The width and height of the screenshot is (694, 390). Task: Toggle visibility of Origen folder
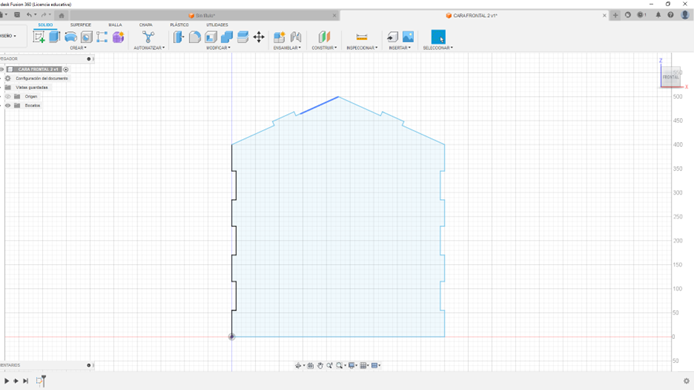tap(8, 96)
